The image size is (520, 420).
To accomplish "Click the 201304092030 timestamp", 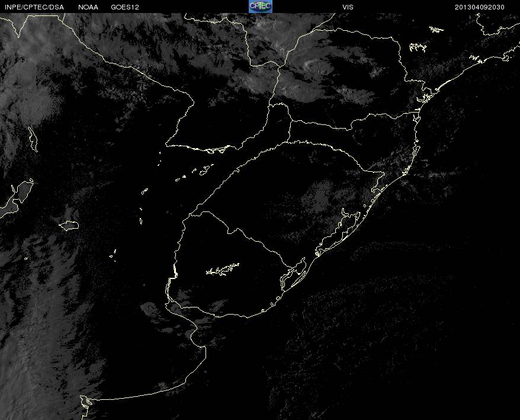I will coord(480,7).
